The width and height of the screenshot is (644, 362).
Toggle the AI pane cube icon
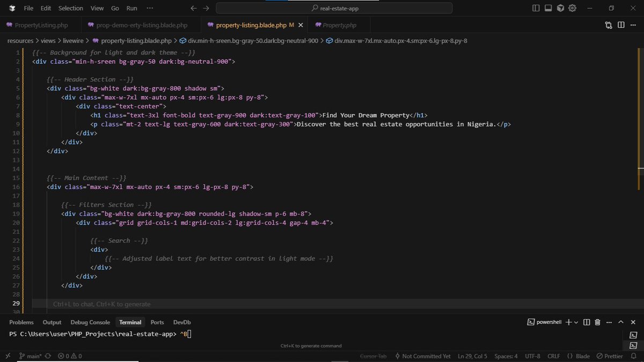click(x=560, y=8)
